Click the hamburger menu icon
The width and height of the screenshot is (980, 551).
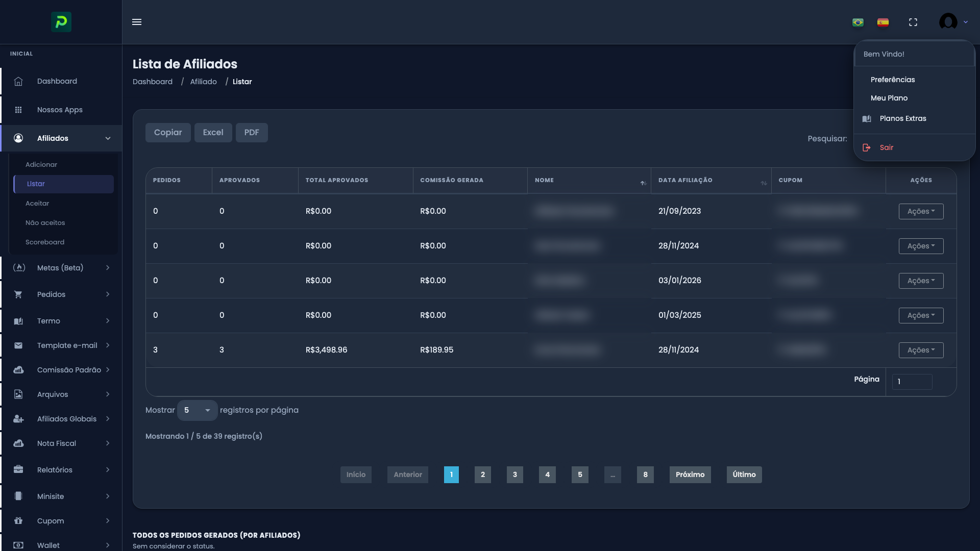(x=137, y=22)
